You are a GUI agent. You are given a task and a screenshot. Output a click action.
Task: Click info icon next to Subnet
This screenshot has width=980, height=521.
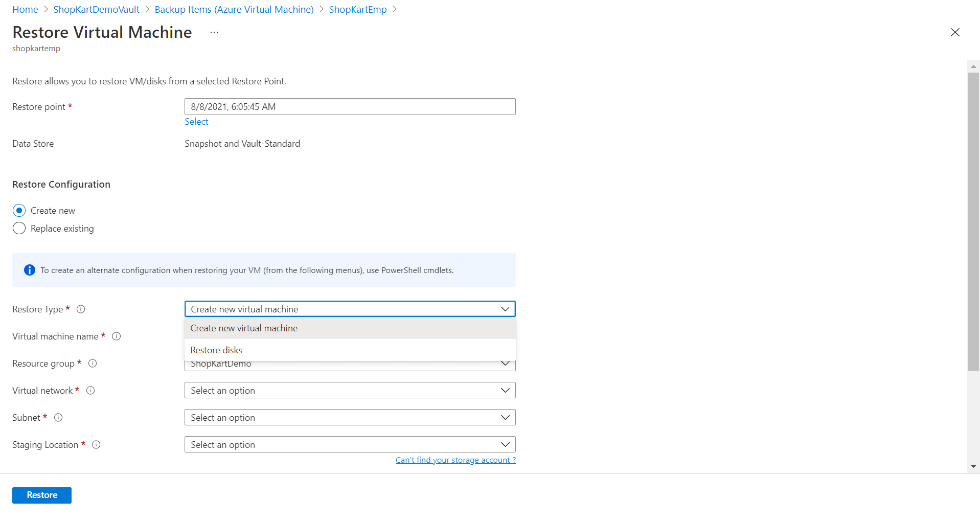[58, 418]
